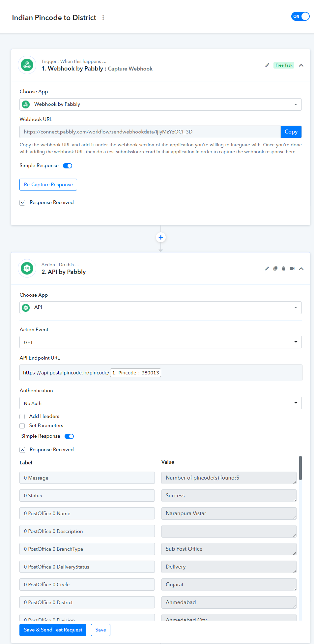Expand trigger Response Received section
Image resolution: width=314 pixels, height=644 pixels.
pyautogui.click(x=22, y=203)
